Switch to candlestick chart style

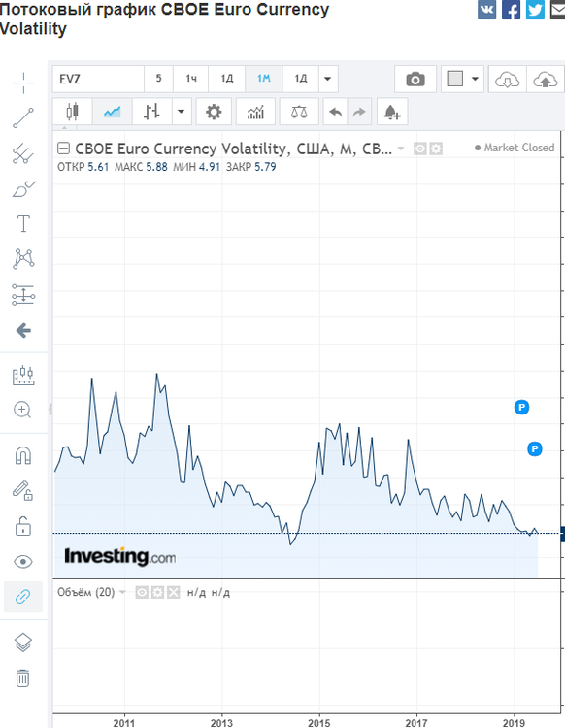pos(73,112)
